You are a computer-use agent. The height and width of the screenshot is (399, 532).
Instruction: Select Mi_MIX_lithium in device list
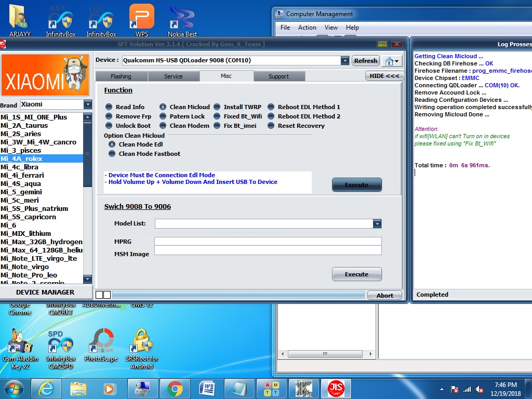(42, 233)
